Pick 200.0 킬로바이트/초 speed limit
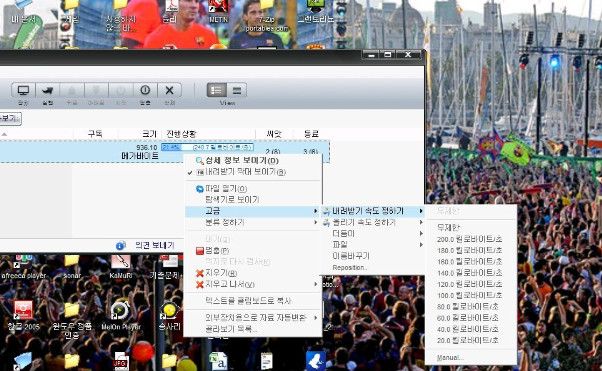Viewport: 602px width, 371px height. coord(471,239)
